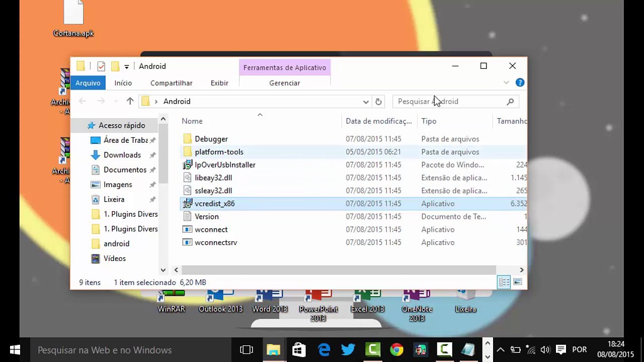Open Twitter from the taskbar
The width and height of the screenshot is (644, 362).
pyautogui.click(x=348, y=350)
